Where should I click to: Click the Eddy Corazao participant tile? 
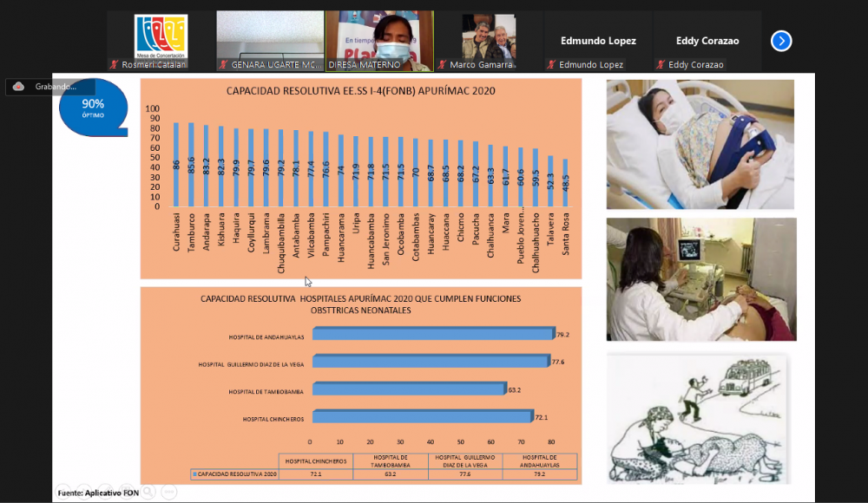(707, 41)
